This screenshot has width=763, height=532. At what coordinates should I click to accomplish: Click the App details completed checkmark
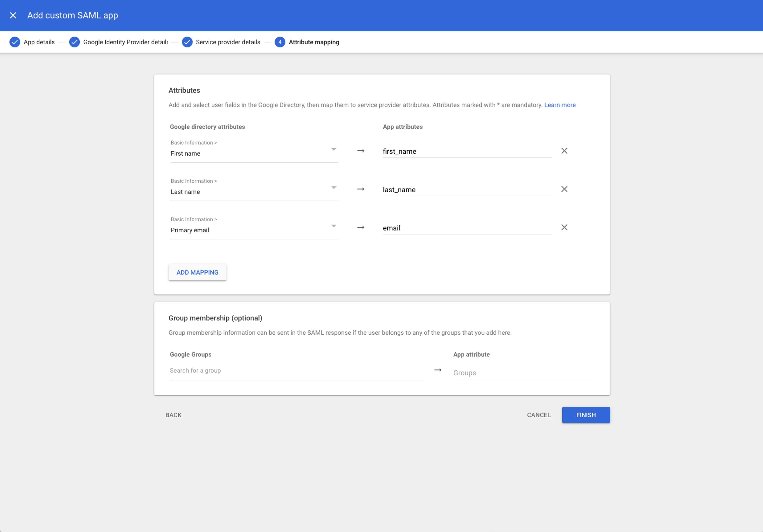(x=15, y=42)
